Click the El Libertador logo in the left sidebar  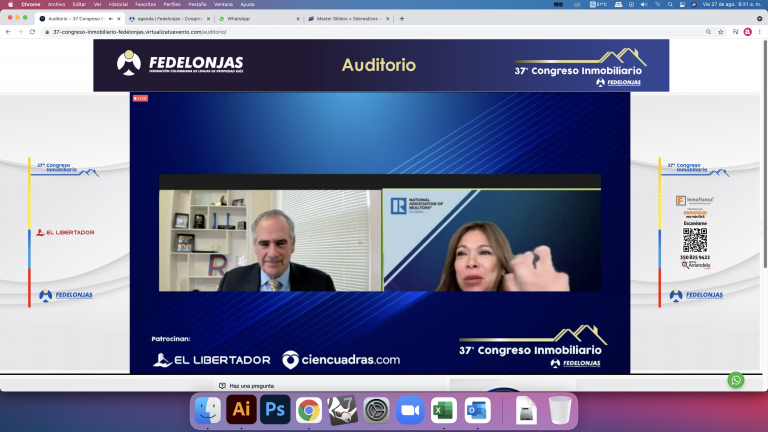point(65,232)
